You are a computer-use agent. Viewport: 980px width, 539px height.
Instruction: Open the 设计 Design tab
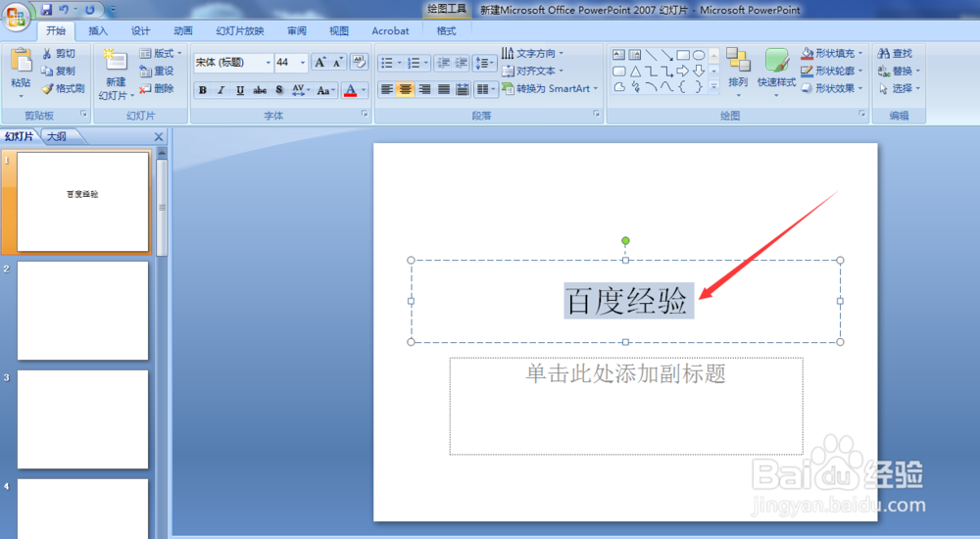tap(140, 30)
